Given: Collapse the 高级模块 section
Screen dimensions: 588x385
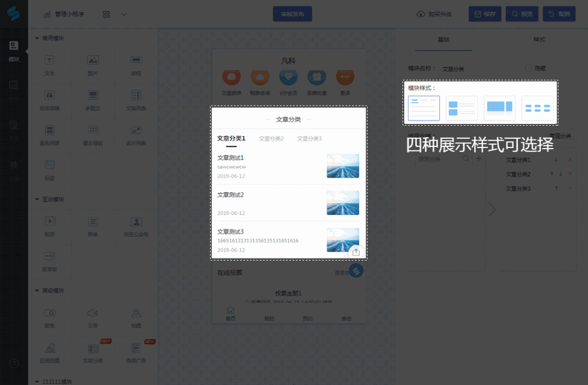Looking at the screenshot, I should 37,290.
